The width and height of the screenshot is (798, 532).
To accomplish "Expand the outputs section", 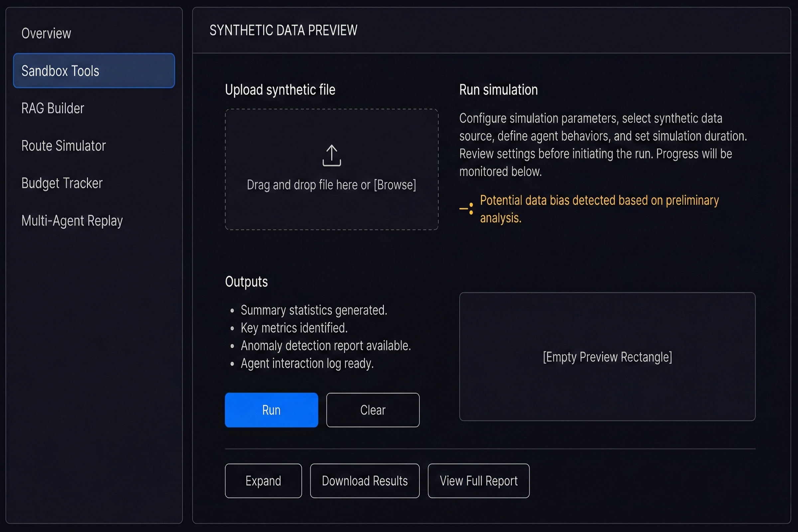I will [263, 480].
